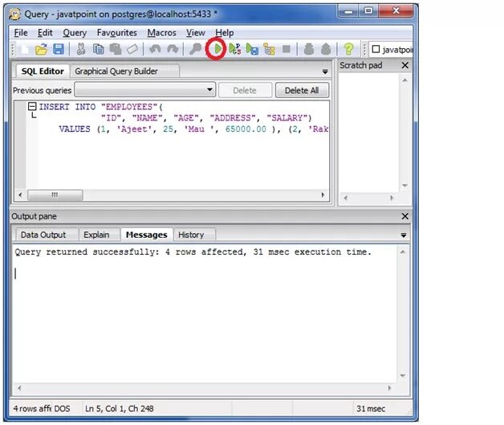Open the Macros menu
The image size is (504, 425).
(161, 33)
